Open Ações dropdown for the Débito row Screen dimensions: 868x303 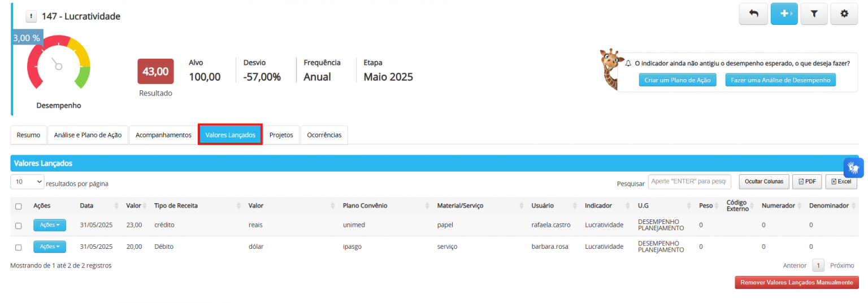tap(50, 247)
